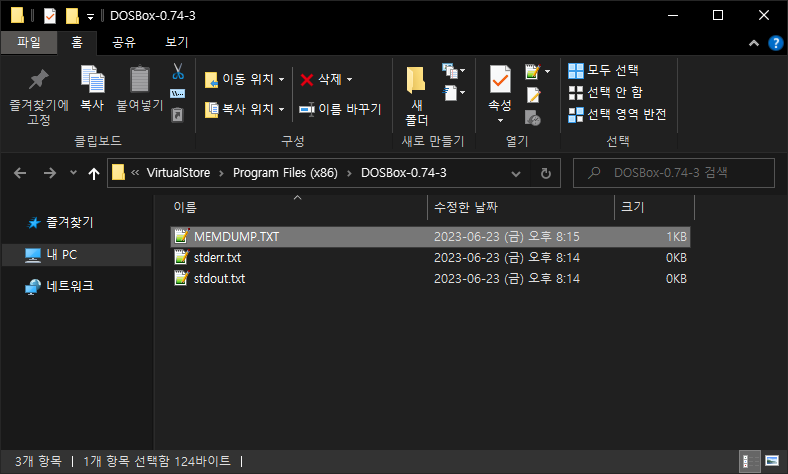Click DOSBox-0.74-3 in the address path
788x474 pixels.
click(x=404, y=173)
